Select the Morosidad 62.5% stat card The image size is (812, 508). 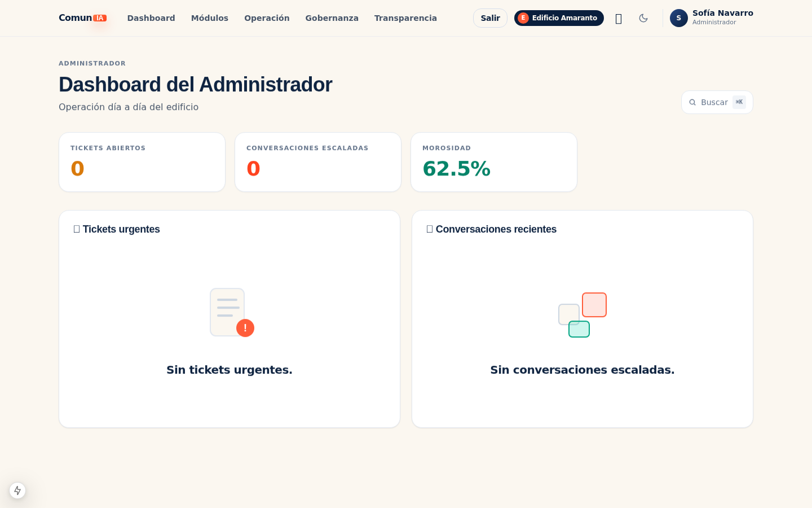click(x=494, y=162)
